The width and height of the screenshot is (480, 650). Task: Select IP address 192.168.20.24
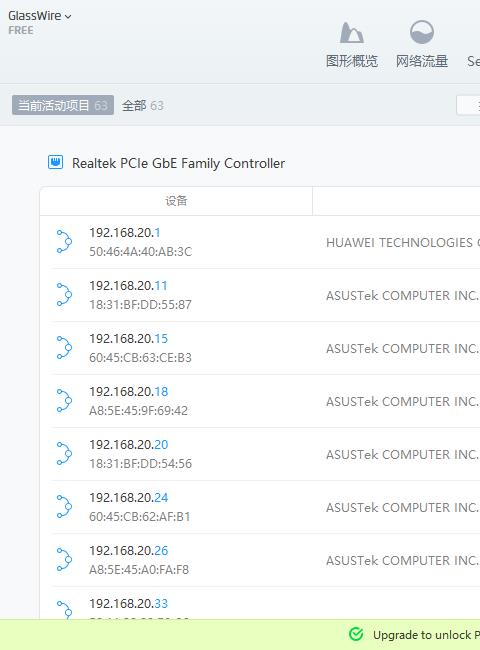pyautogui.click(x=128, y=498)
